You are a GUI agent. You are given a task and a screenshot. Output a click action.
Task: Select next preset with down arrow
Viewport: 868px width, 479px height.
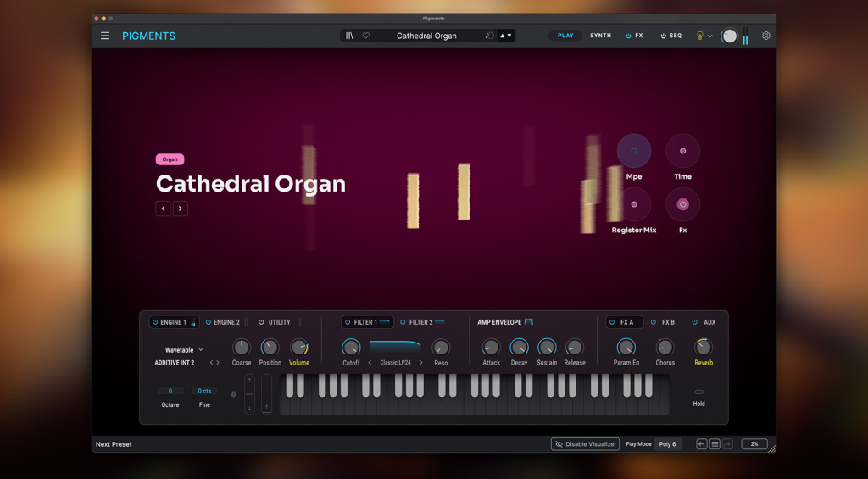point(509,36)
